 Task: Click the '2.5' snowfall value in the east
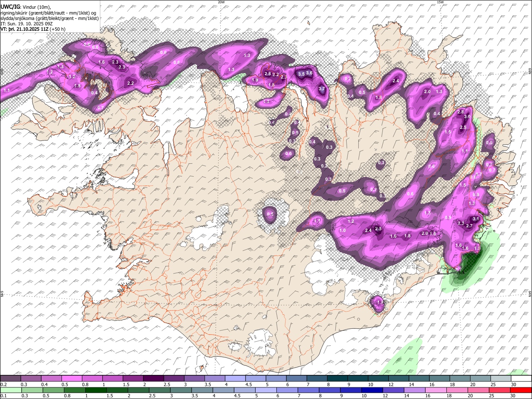pos(463,128)
